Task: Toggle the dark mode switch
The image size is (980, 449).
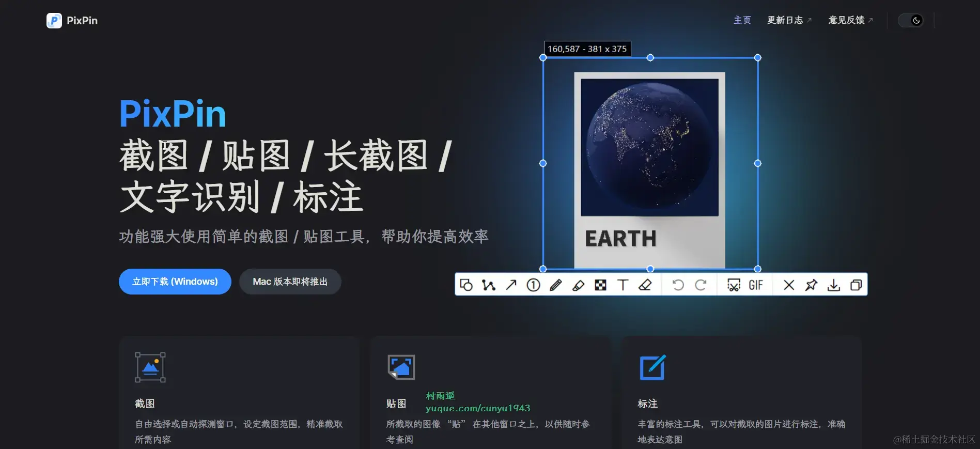Action: coord(911,20)
